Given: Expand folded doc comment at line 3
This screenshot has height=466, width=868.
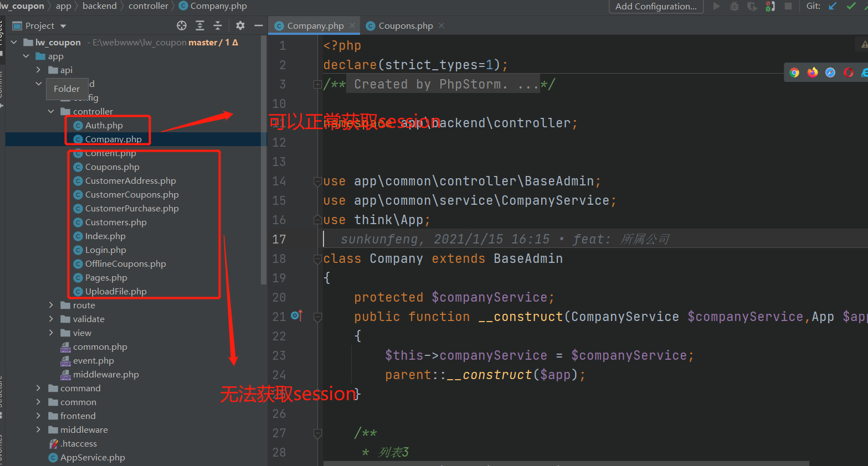Looking at the screenshot, I should pyautogui.click(x=317, y=84).
